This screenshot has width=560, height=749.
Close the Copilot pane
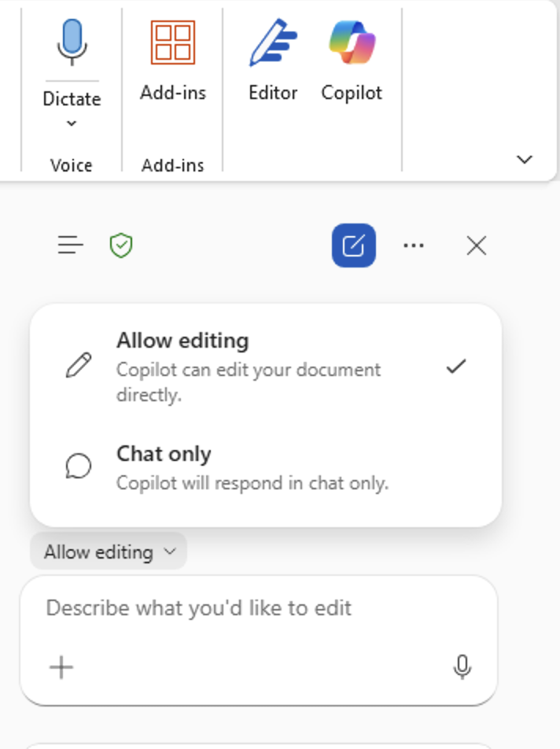(x=477, y=246)
